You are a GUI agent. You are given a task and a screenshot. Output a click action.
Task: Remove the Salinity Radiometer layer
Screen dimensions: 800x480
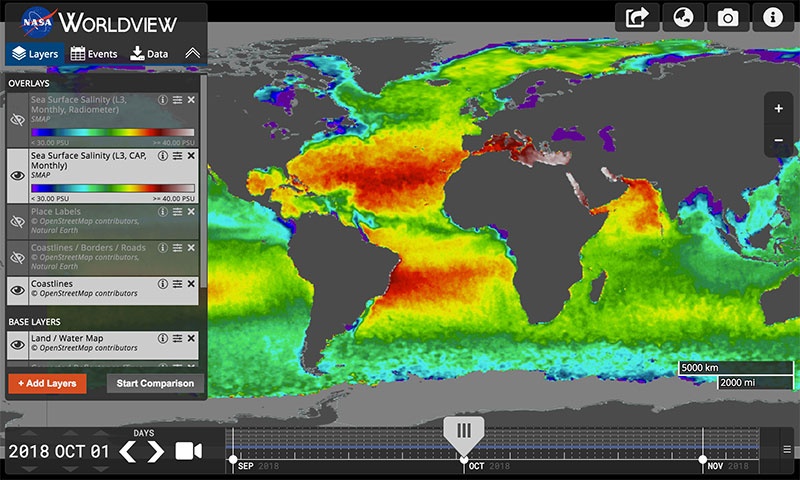[191, 100]
